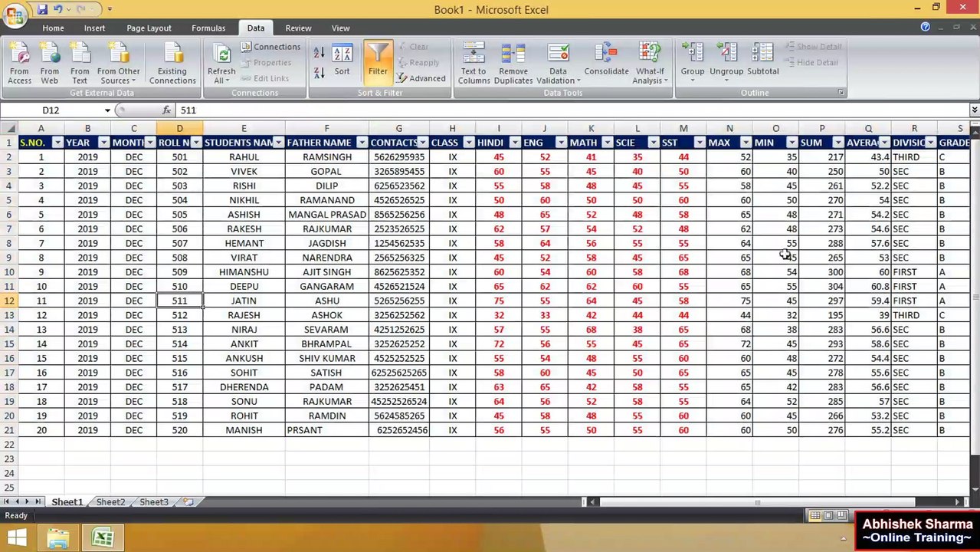The width and height of the screenshot is (980, 552).
Task: Open the Sort dialog button
Action: click(x=342, y=61)
